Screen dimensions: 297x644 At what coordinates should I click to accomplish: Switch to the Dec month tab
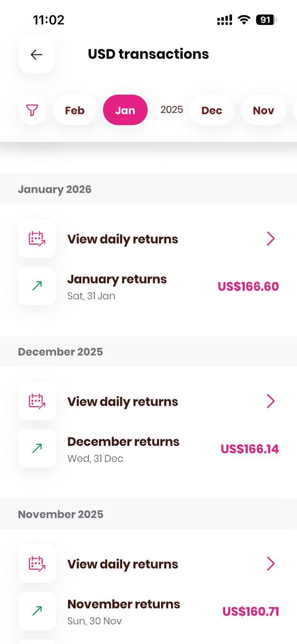[x=212, y=110]
